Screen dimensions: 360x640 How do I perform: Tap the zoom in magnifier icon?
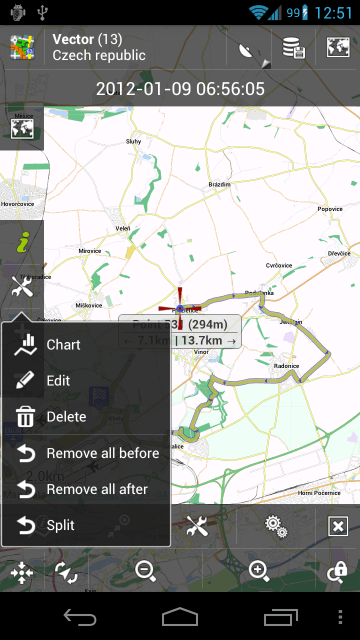pyautogui.click(x=259, y=570)
